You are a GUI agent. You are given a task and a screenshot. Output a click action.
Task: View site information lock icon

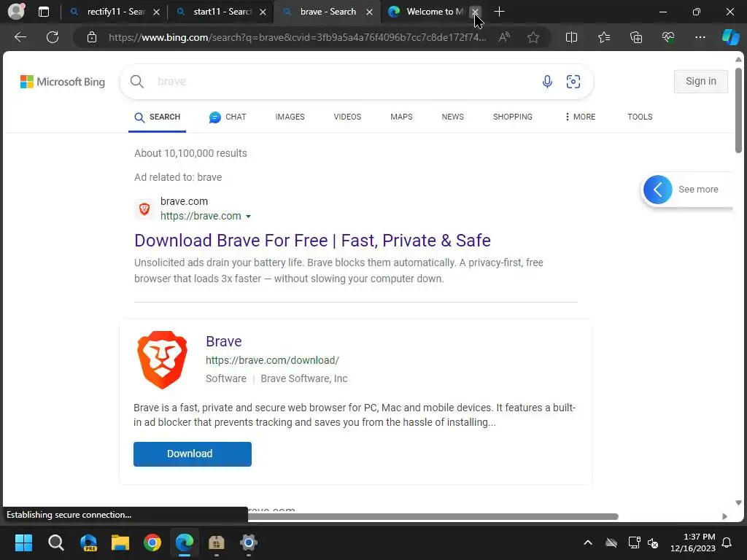tap(92, 37)
